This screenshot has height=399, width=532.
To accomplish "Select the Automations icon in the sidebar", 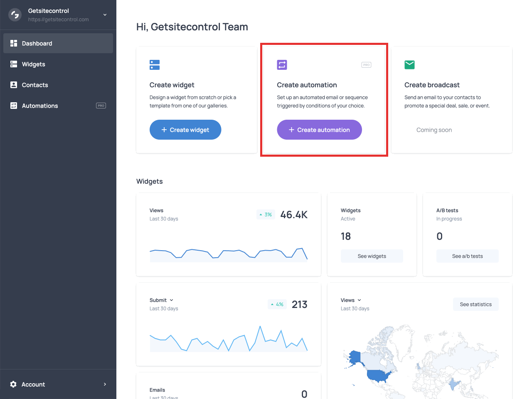I will point(14,106).
